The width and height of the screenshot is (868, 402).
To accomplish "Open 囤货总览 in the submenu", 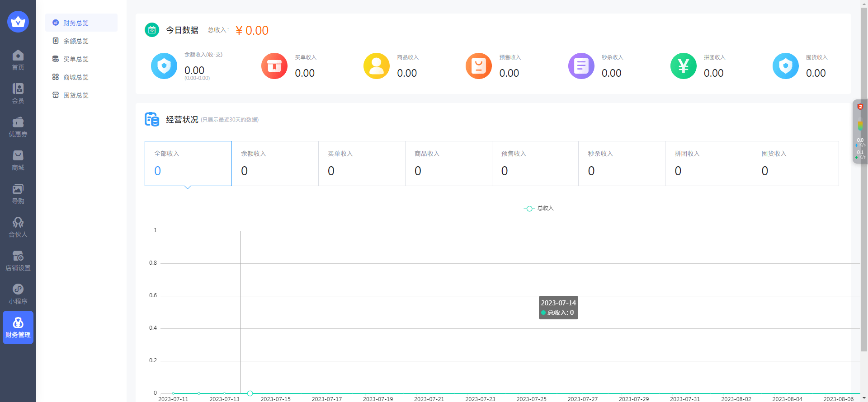I will click(x=76, y=95).
